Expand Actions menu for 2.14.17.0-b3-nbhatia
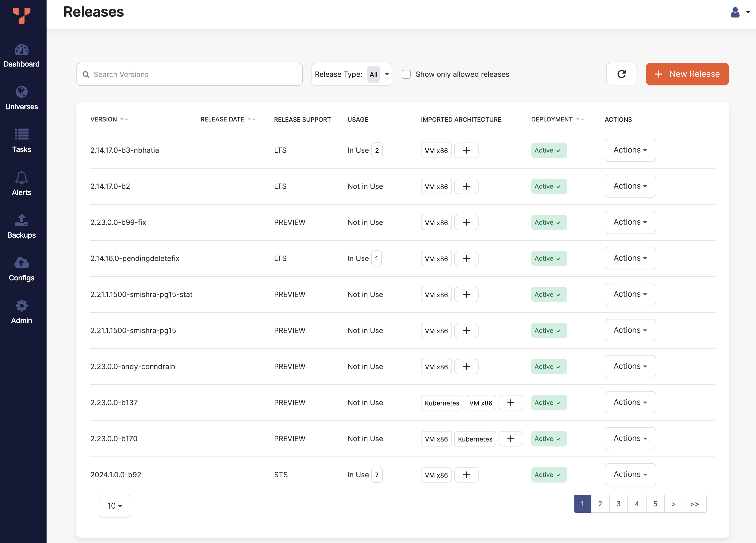756x543 pixels. [630, 150]
